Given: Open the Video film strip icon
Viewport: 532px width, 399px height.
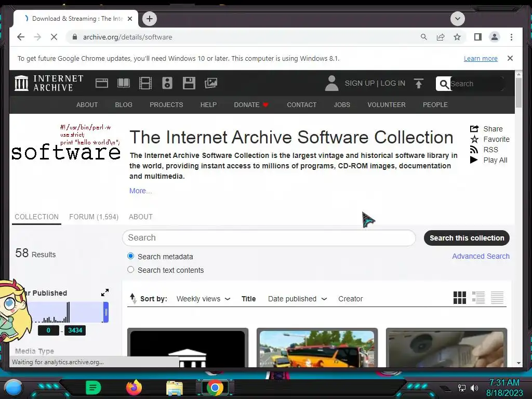Looking at the screenshot, I should (145, 83).
